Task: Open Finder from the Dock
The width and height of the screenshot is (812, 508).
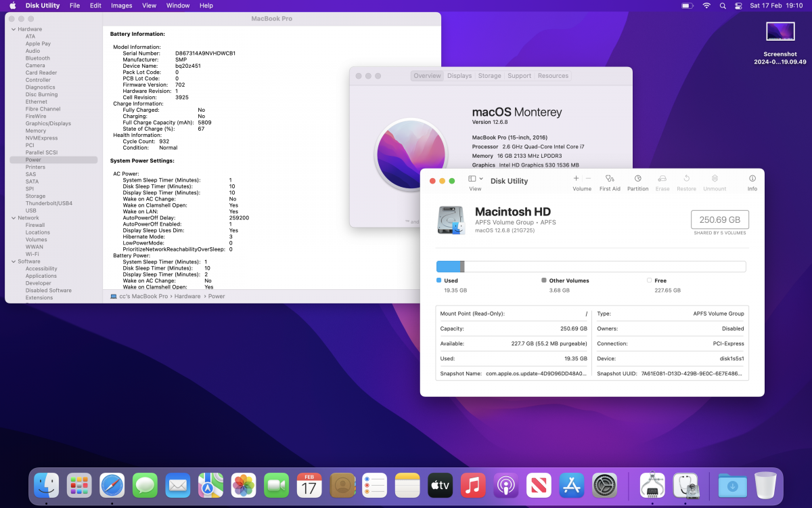Action: point(47,485)
